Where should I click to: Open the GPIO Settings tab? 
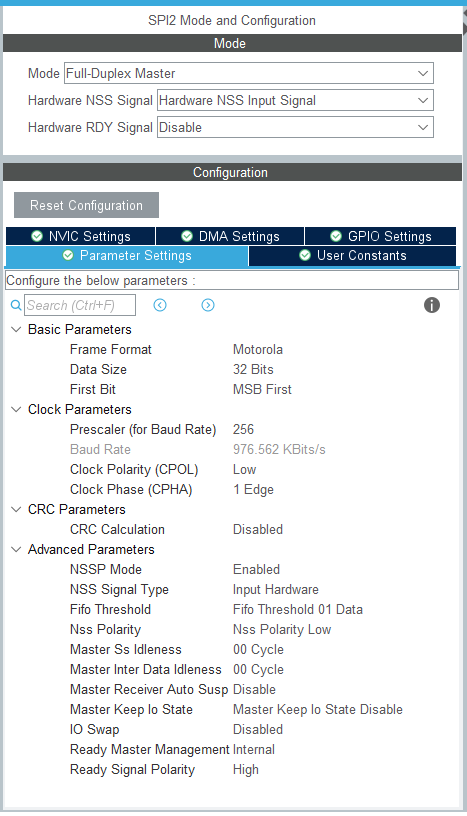click(381, 236)
